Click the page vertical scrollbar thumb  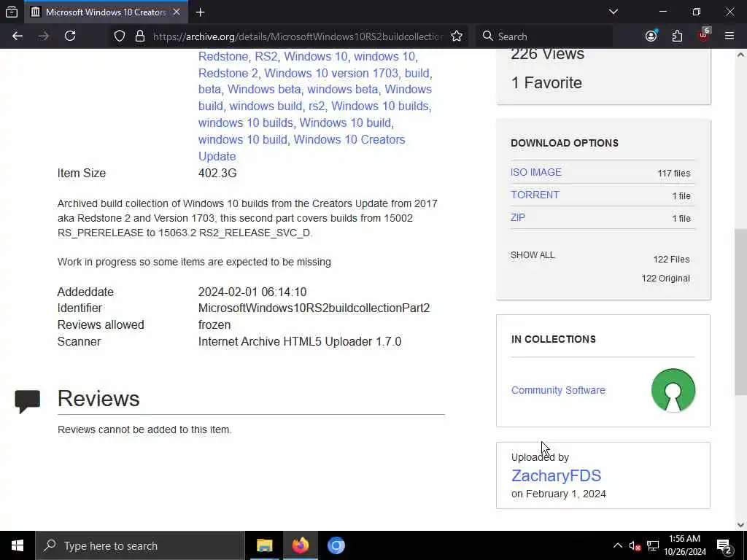[740, 311]
